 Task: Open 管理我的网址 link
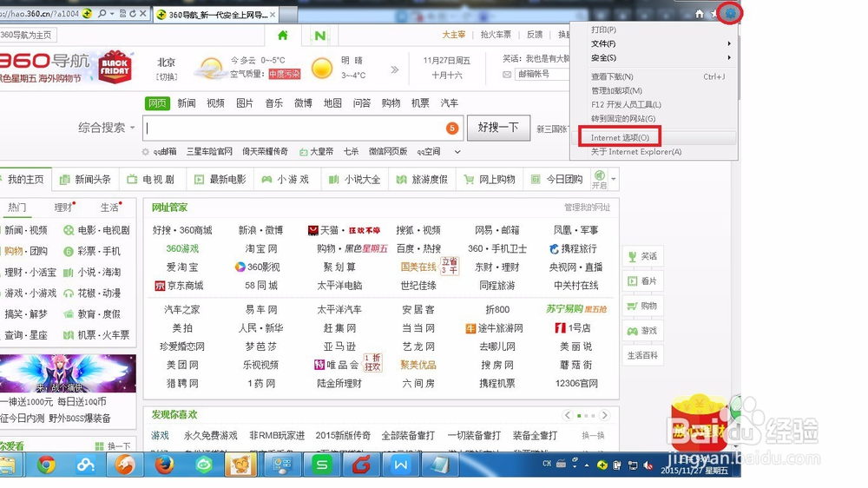(587, 208)
